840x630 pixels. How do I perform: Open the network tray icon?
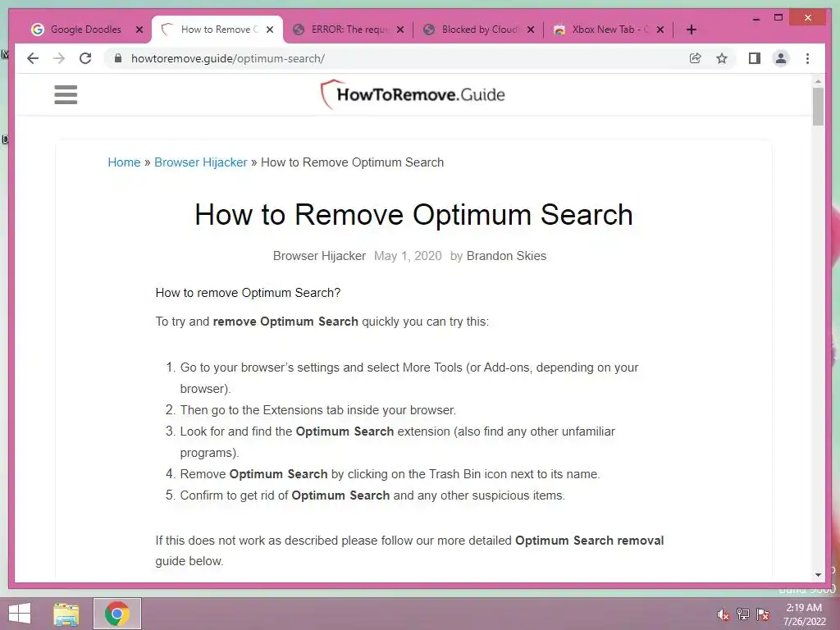coord(742,614)
